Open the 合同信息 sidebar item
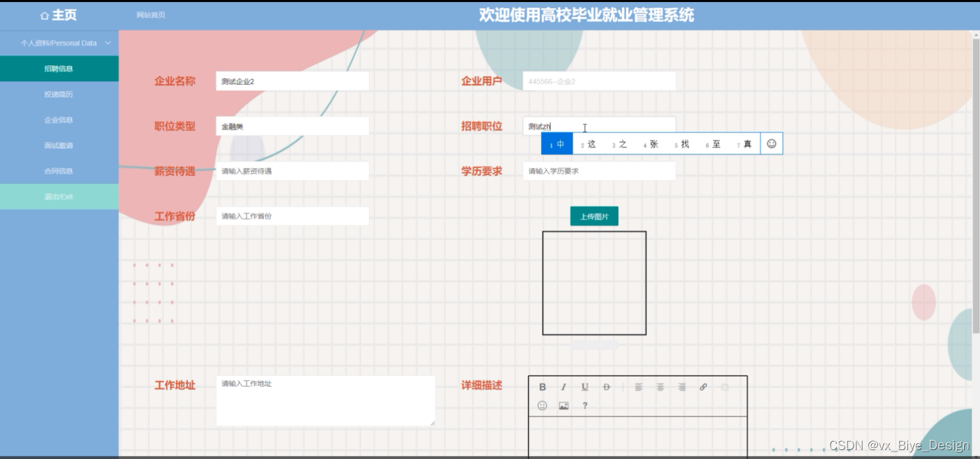 click(59, 171)
